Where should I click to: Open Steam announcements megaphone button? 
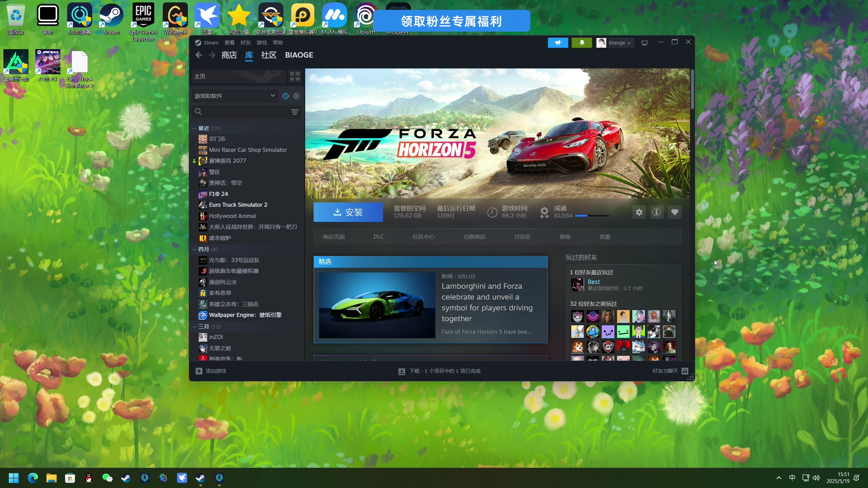(x=558, y=43)
